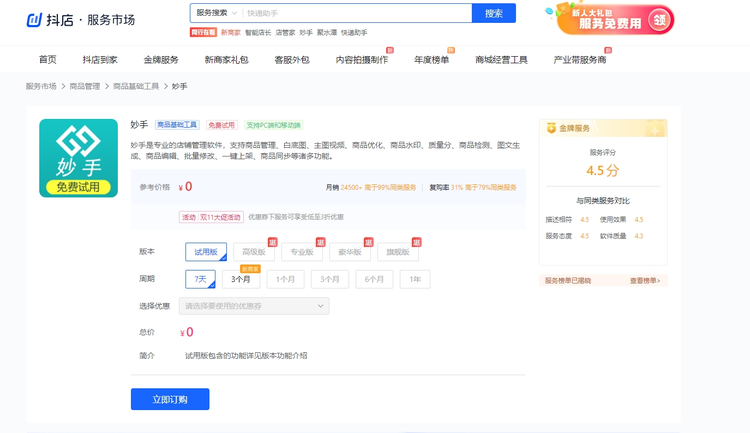Screen dimensions: 750x433
Task: Click the 智能店长 suggested search keyword
Action: click(x=258, y=33)
